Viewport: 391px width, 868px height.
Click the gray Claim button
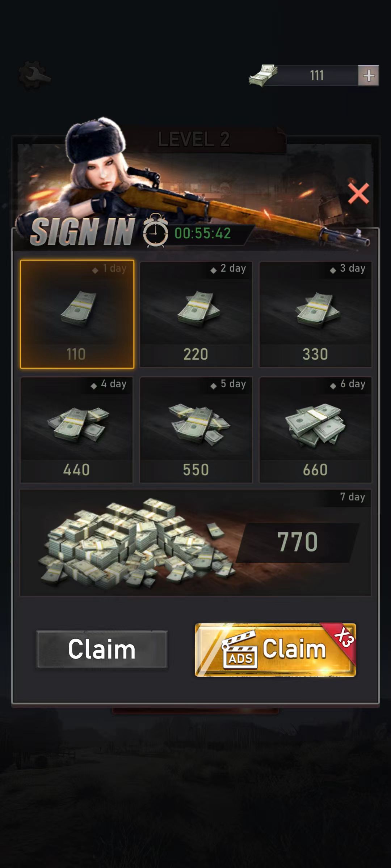point(102,649)
